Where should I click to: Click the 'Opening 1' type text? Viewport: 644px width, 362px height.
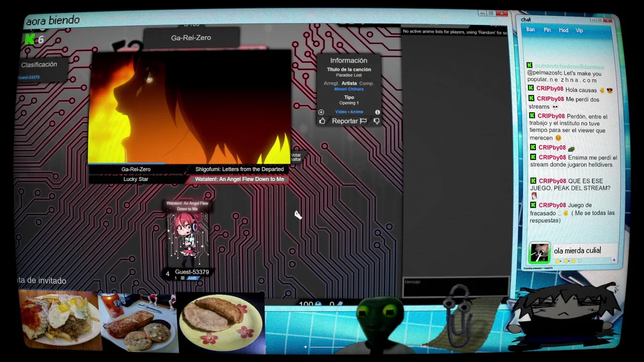[349, 103]
